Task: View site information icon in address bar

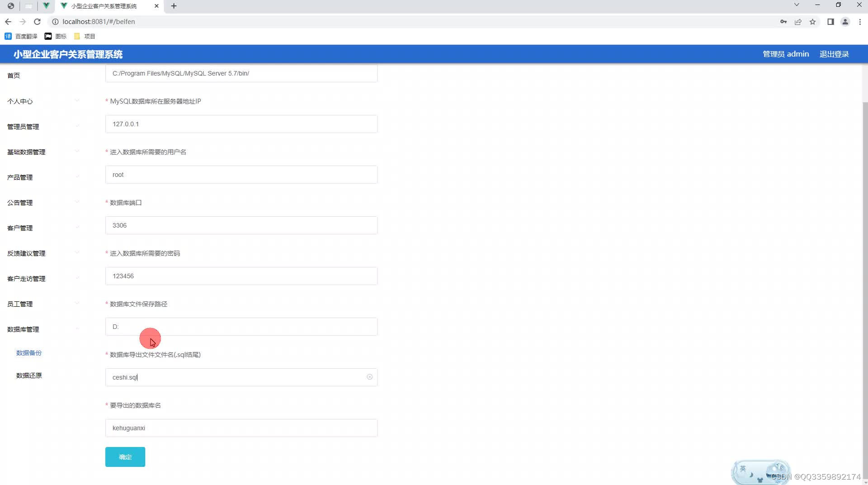Action: click(55, 22)
